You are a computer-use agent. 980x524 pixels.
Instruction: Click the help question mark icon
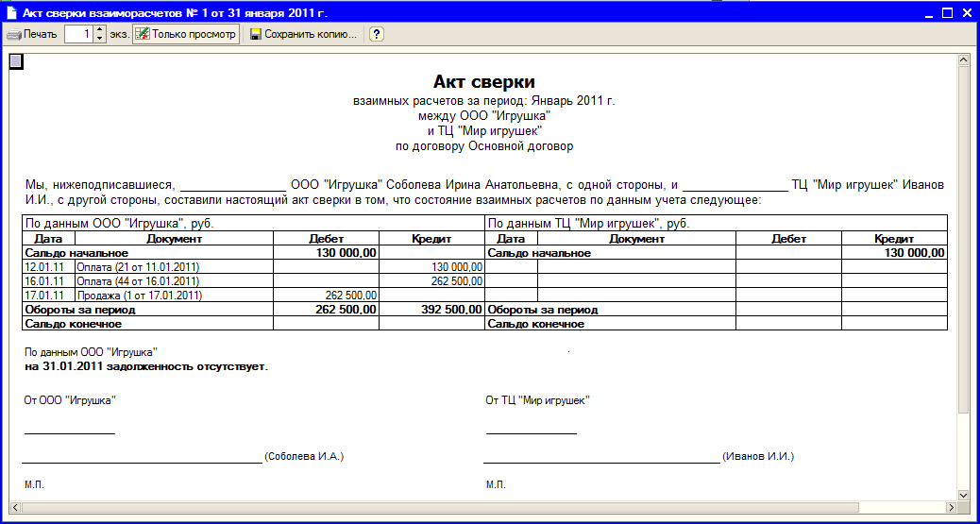(376, 34)
